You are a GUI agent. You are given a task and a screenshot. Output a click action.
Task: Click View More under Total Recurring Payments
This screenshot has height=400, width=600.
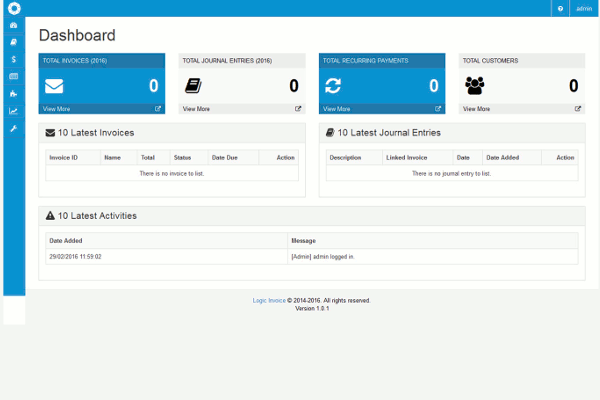pos(336,109)
